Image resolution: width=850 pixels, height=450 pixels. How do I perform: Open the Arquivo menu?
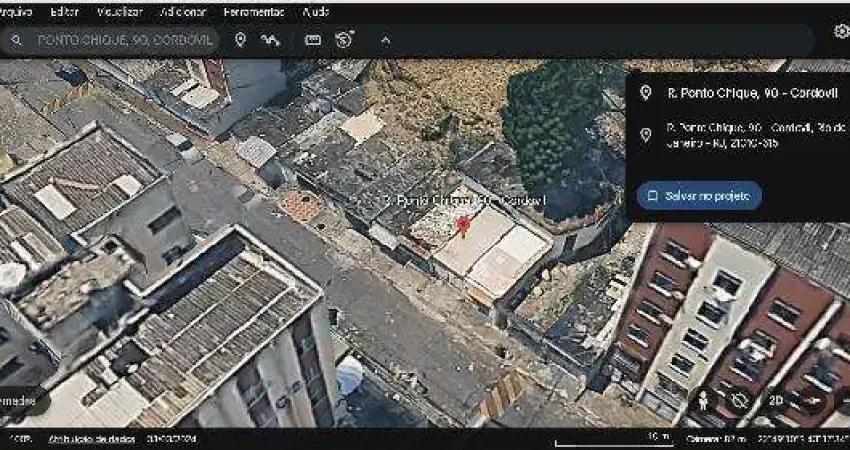15,12
